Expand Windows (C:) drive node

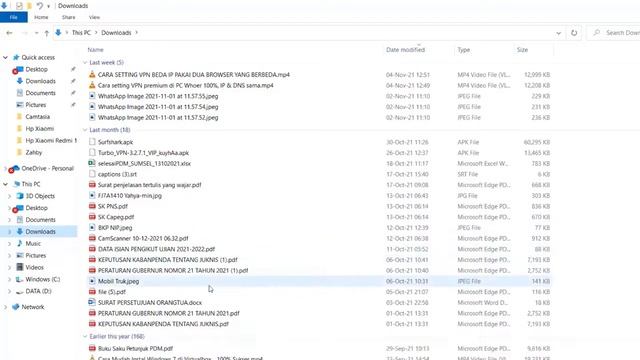click(x=9, y=280)
